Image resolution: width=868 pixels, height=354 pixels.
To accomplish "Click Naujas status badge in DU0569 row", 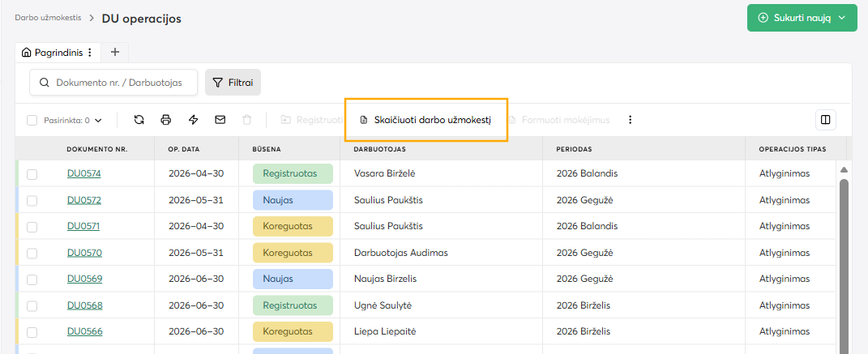I will (x=293, y=279).
